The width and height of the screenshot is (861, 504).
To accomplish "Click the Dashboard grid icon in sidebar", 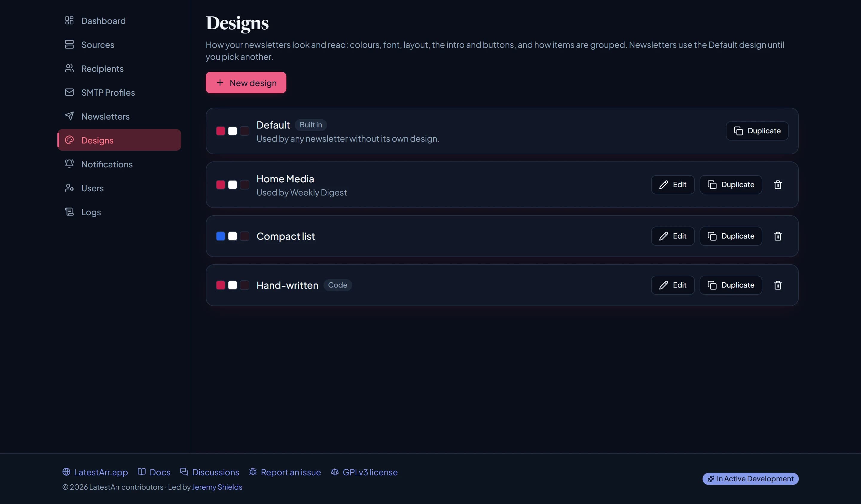I will point(69,21).
